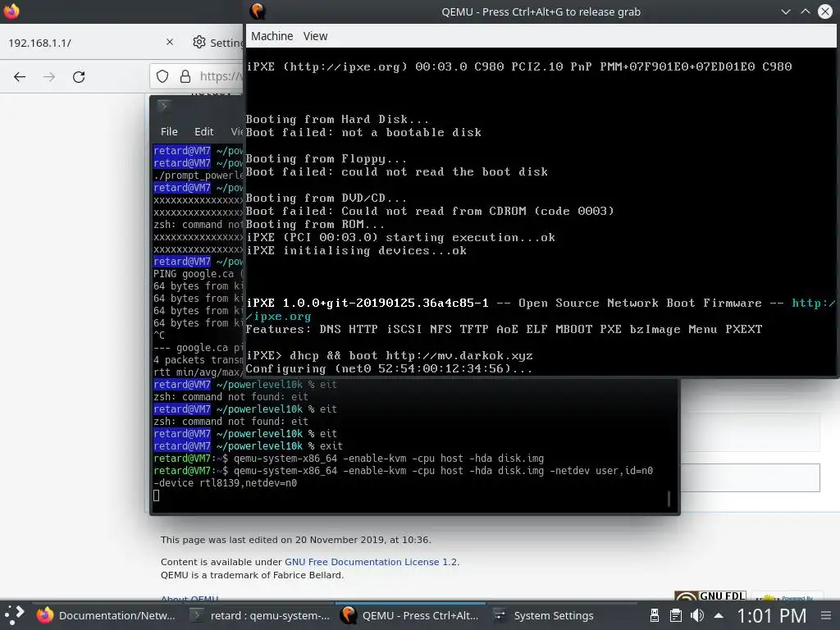
Task: Click the terminal window's title bar icon
Action: (x=164, y=106)
